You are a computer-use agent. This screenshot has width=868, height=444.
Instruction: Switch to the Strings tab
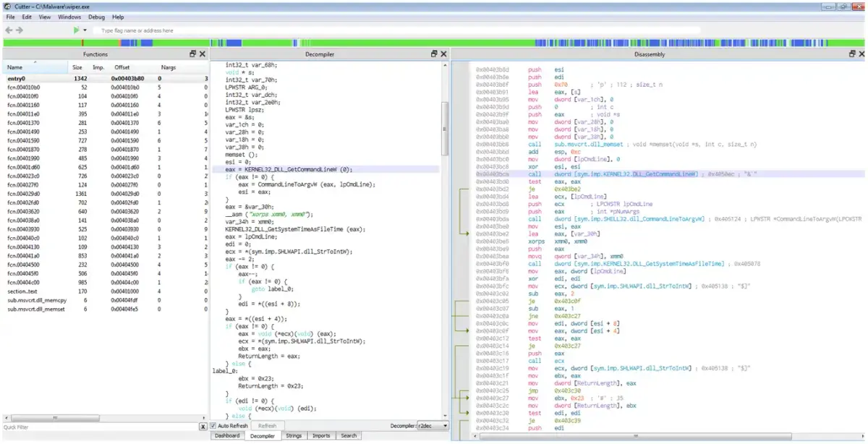(x=294, y=435)
